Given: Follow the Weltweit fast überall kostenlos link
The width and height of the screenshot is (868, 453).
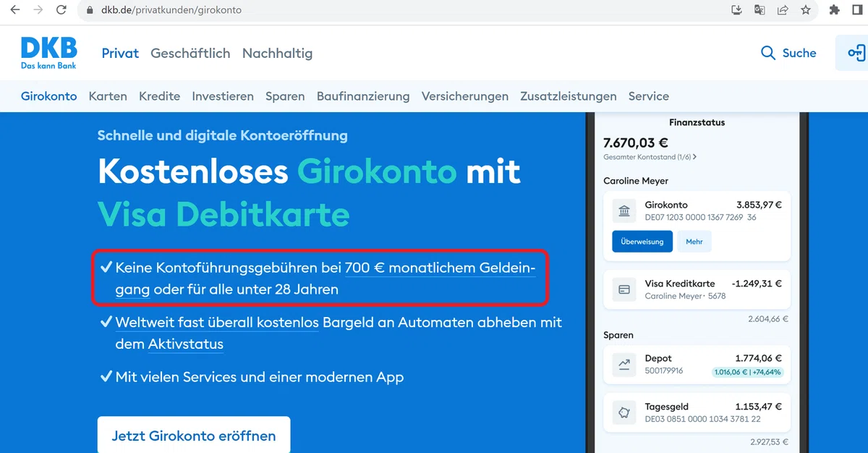Looking at the screenshot, I should coord(217,322).
